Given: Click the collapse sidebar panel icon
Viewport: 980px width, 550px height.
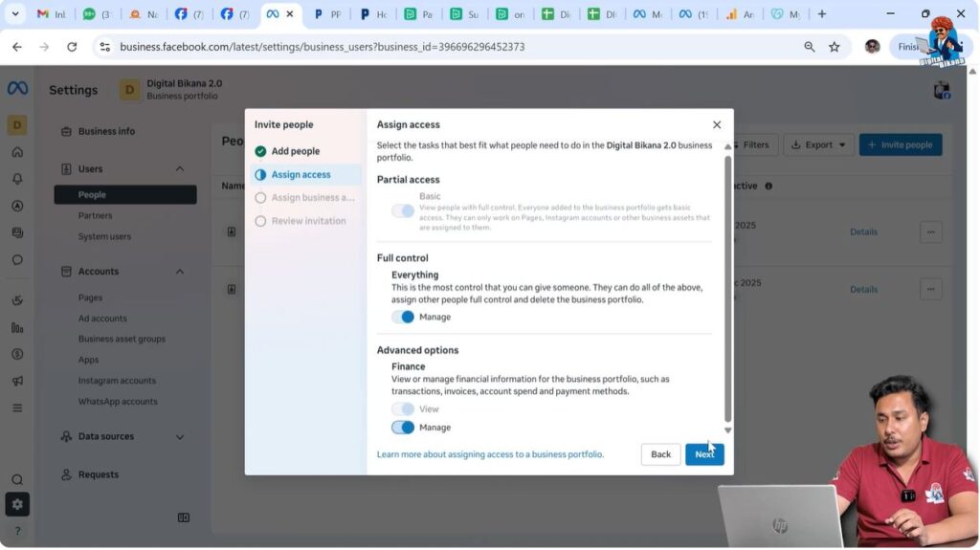Looking at the screenshot, I should 183,517.
